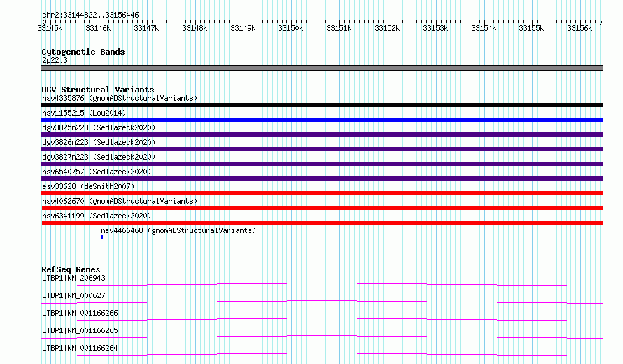The width and height of the screenshot is (623, 364).
Task: Click the 33150k ruler position
Action: pos(290,28)
